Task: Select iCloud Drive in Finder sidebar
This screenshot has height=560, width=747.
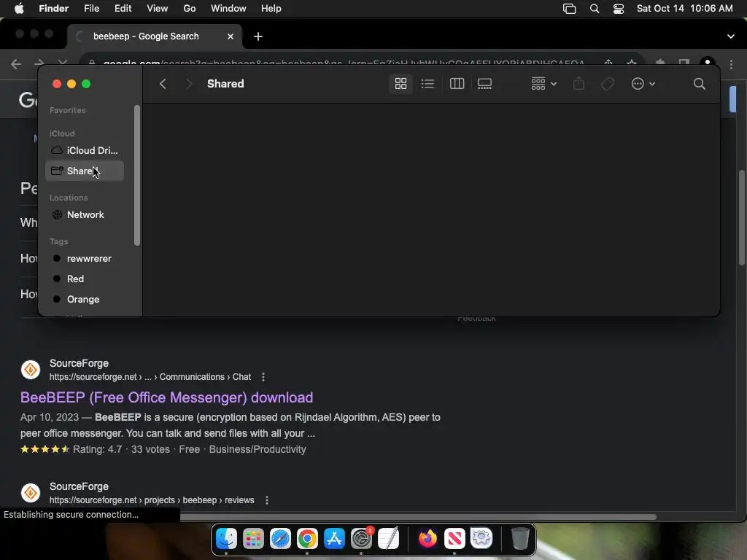Action: pyautogui.click(x=85, y=150)
